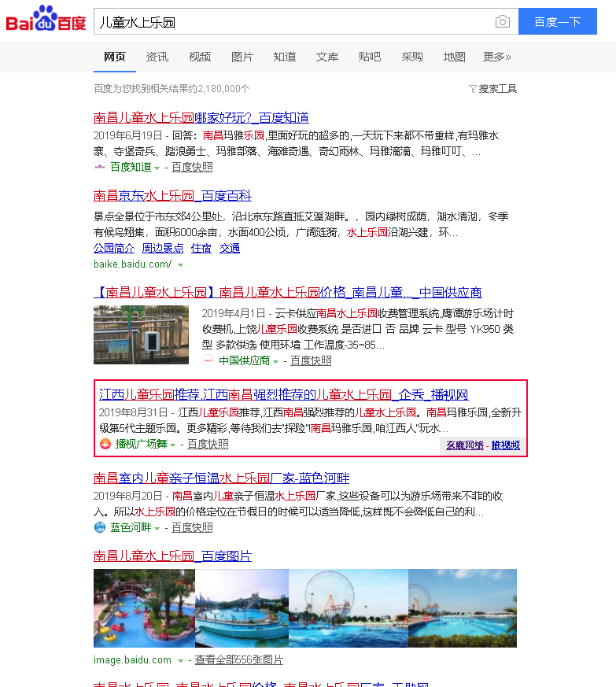Click 播视广场舞 source name
The width and height of the screenshot is (616, 687).
tap(141, 444)
